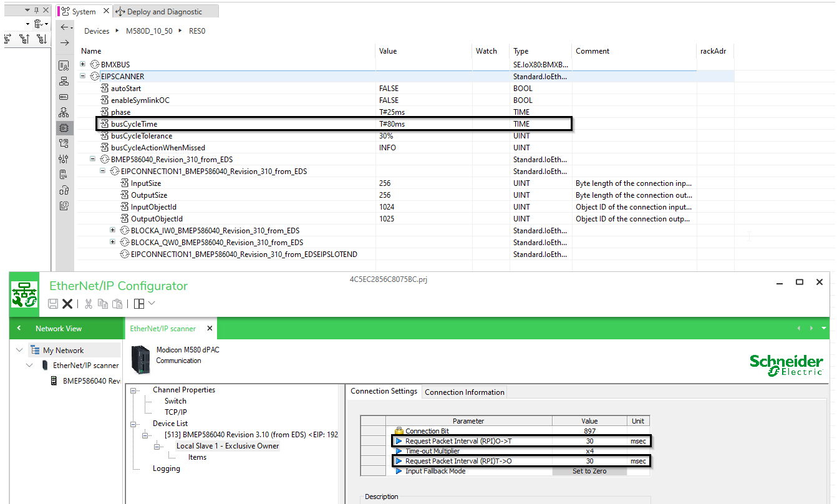Click phase value T#25ms

pyautogui.click(x=392, y=112)
